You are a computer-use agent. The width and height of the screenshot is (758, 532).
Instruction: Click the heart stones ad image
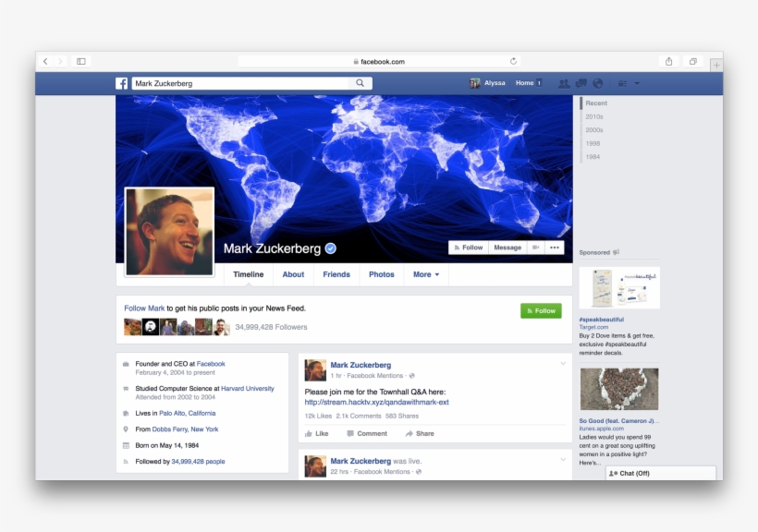(x=619, y=389)
